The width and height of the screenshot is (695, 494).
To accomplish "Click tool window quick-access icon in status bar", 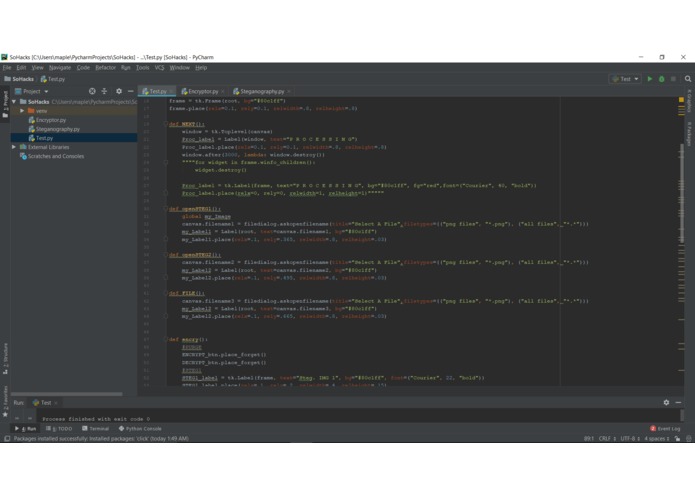I will pos(7,439).
